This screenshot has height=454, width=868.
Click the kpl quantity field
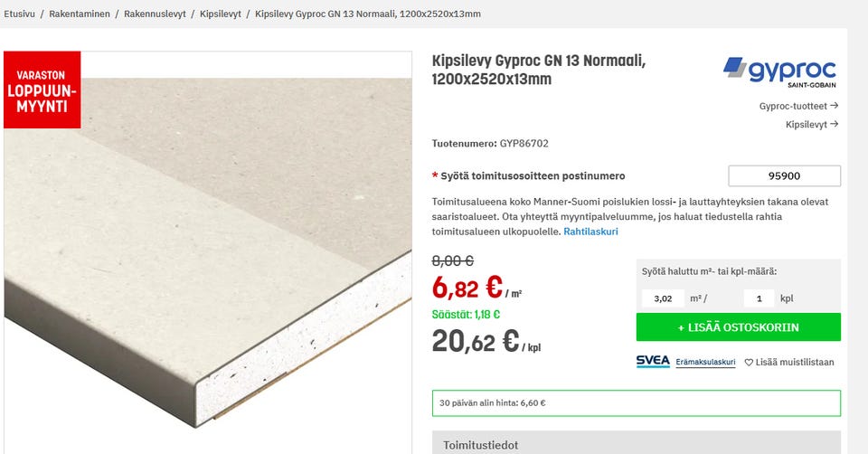(759, 298)
